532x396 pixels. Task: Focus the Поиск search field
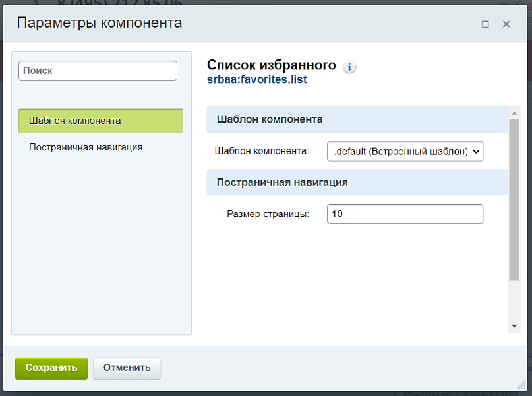98,70
